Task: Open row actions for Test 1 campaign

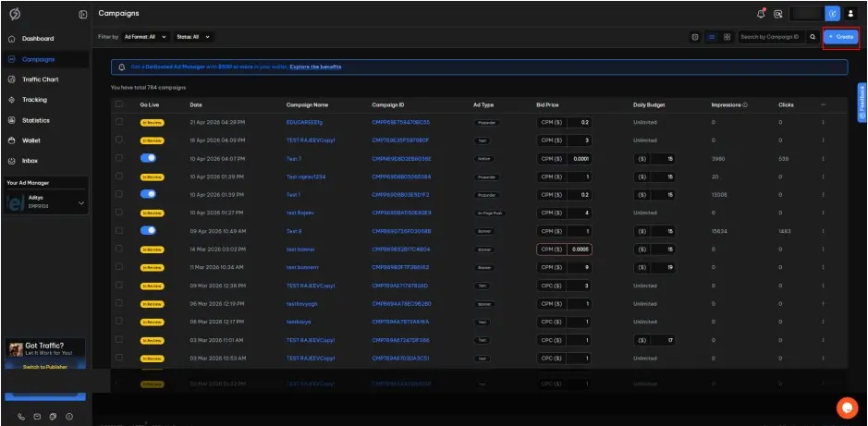Action: 823,195
